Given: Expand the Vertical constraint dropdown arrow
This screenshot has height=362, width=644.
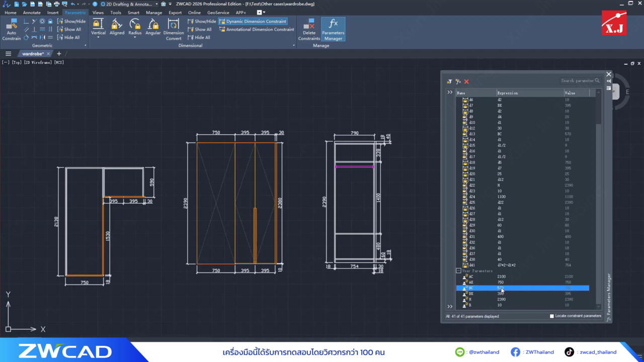Looking at the screenshot, I should click(98, 38).
